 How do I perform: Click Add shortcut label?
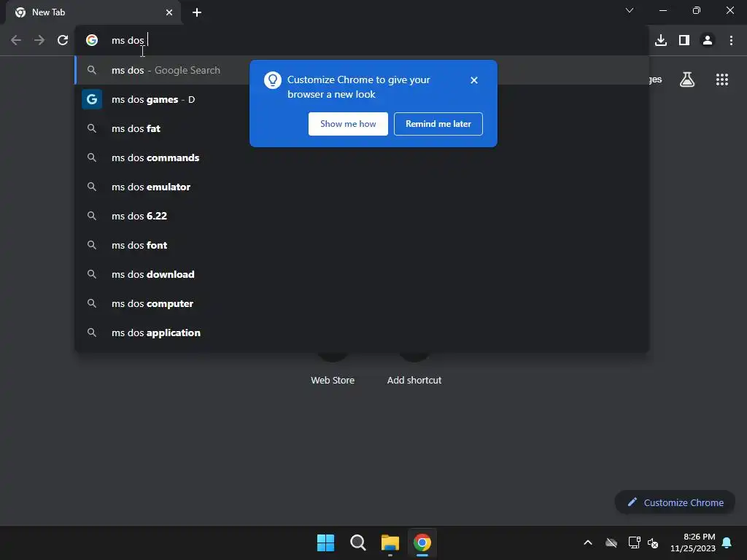pos(414,380)
